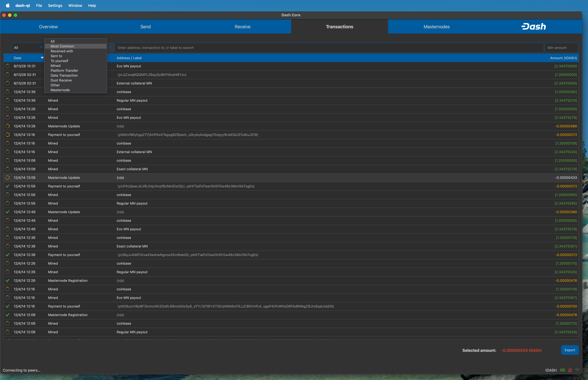
Task: Open the date range filter showing All
Action: coord(28,48)
